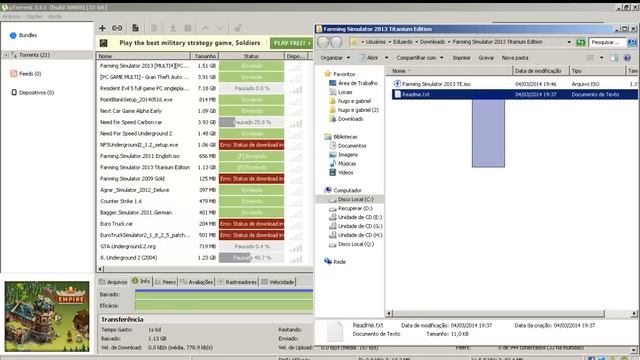Click Imprimir in Explorer toolbar
This screenshot has height=360, width=640.
pos(461,58)
